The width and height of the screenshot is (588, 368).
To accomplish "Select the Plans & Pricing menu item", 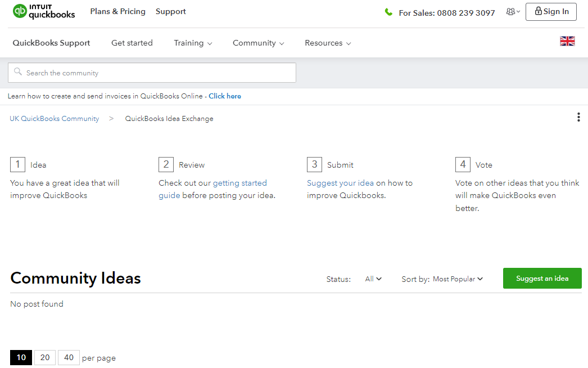I will click(x=117, y=11).
